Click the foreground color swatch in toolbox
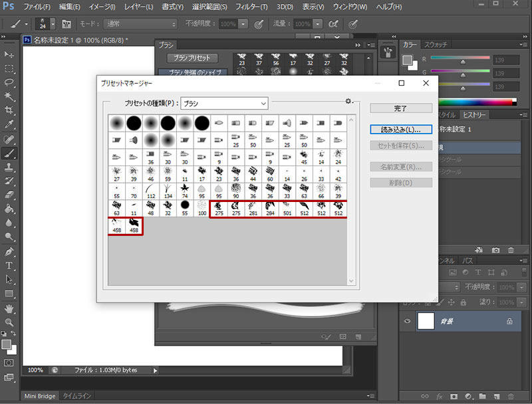The image size is (532, 404). point(6,344)
